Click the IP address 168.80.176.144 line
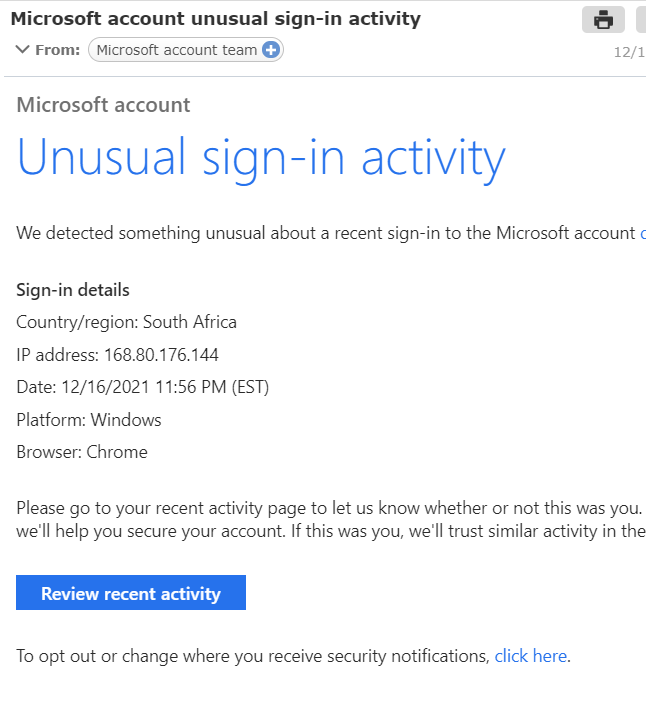This screenshot has height=704, width=646. point(117,355)
